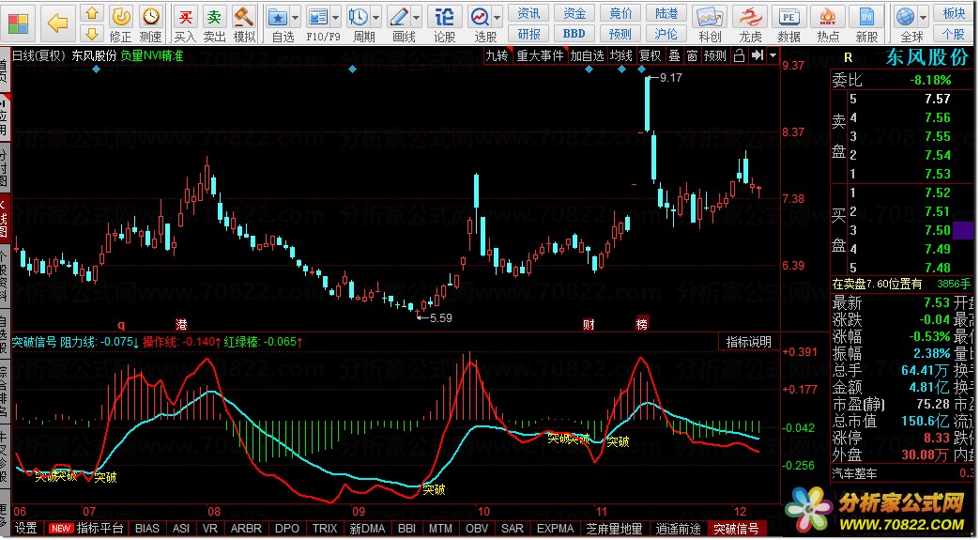Open the 自选 star folder icon
The width and height of the screenshot is (980, 540).
[x=278, y=17]
